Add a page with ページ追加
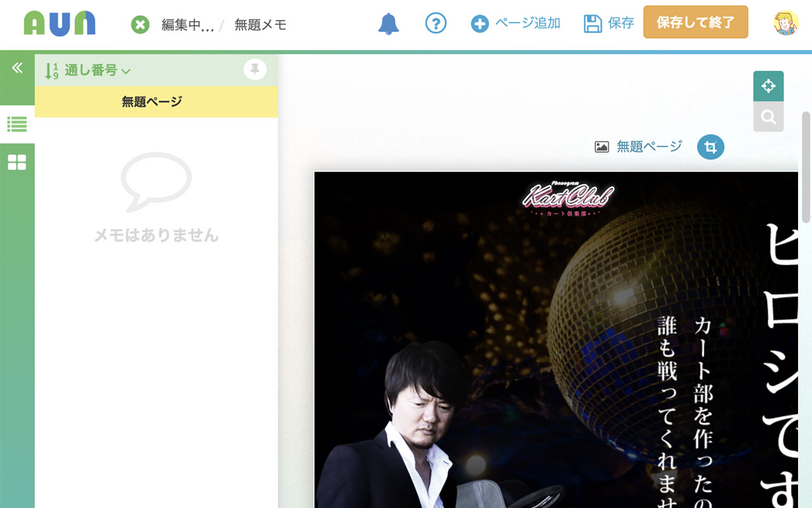Screen dimensions: 812x508 (x=515, y=23)
